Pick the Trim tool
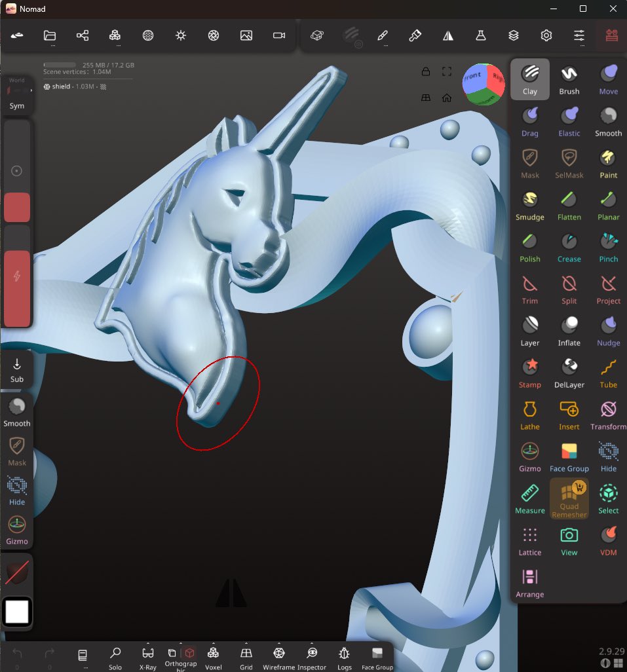Viewport: 627px width, 672px height. (x=530, y=289)
